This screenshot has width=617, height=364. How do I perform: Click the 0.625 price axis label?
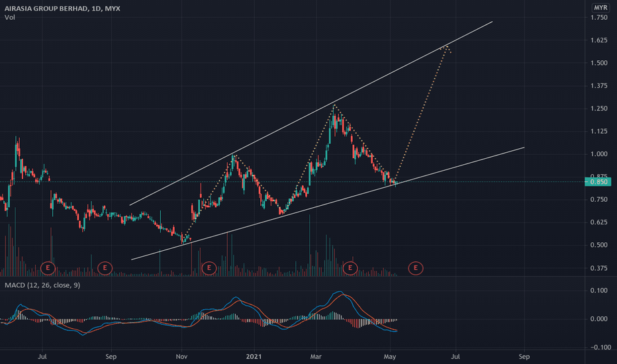click(599, 222)
